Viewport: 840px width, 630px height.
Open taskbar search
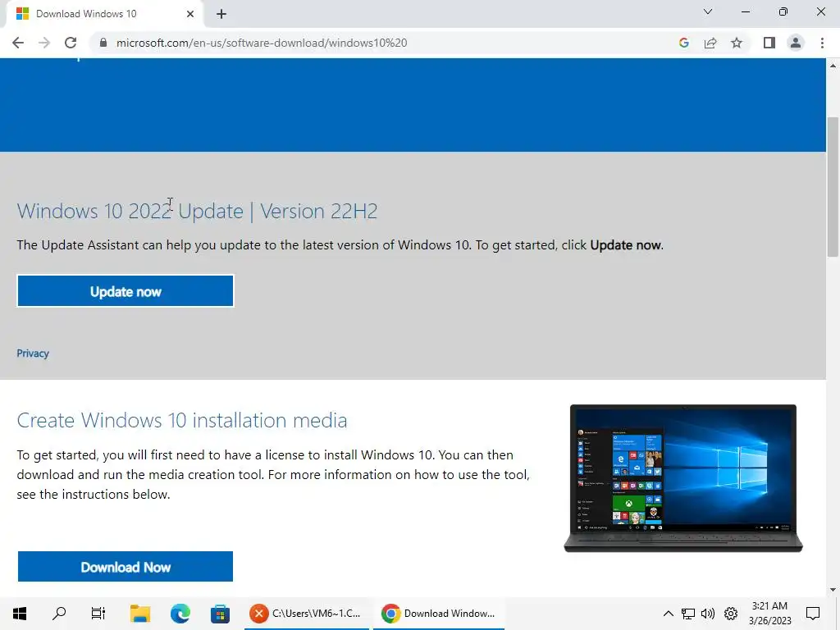59,614
